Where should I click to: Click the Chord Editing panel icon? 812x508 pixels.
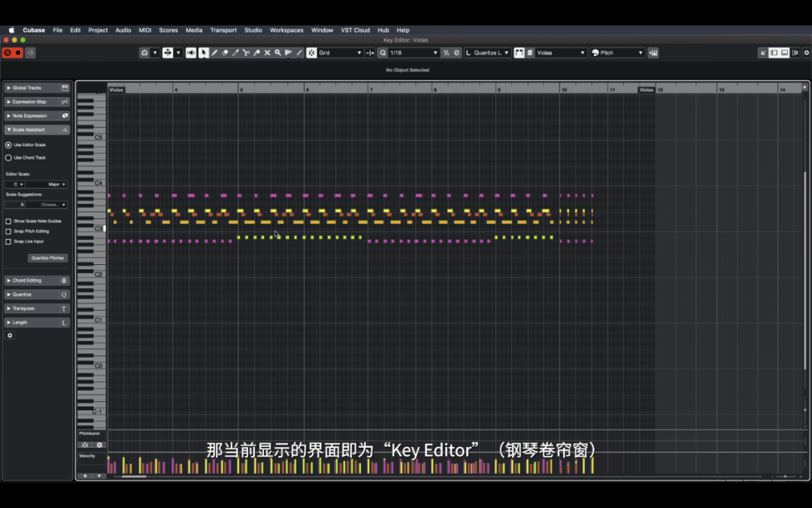click(x=64, y=281)
